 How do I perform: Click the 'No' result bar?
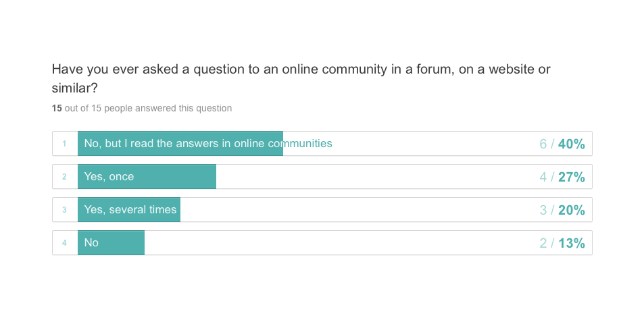tap(112, 243)
